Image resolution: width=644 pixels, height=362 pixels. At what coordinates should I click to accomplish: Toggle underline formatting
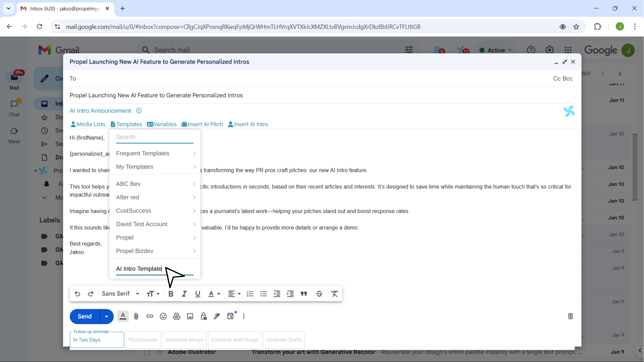(x=198, y=294)
